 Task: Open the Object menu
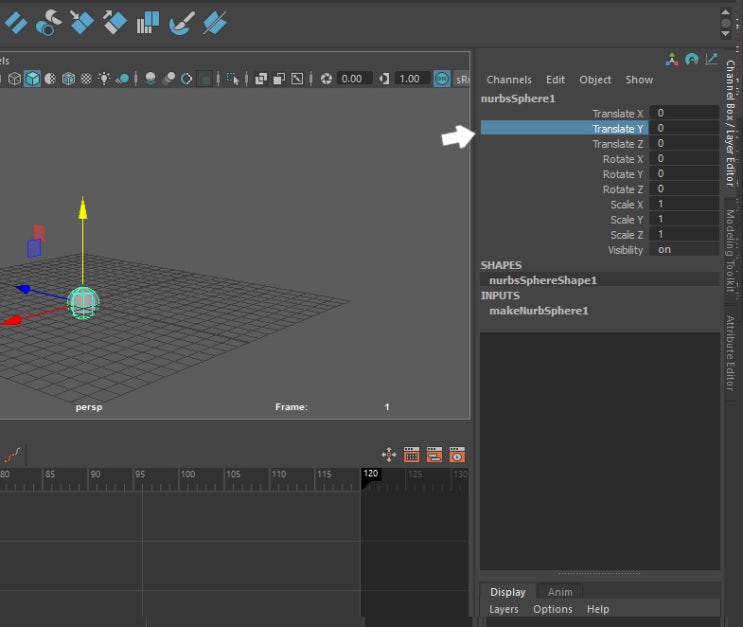click(595, 80)
